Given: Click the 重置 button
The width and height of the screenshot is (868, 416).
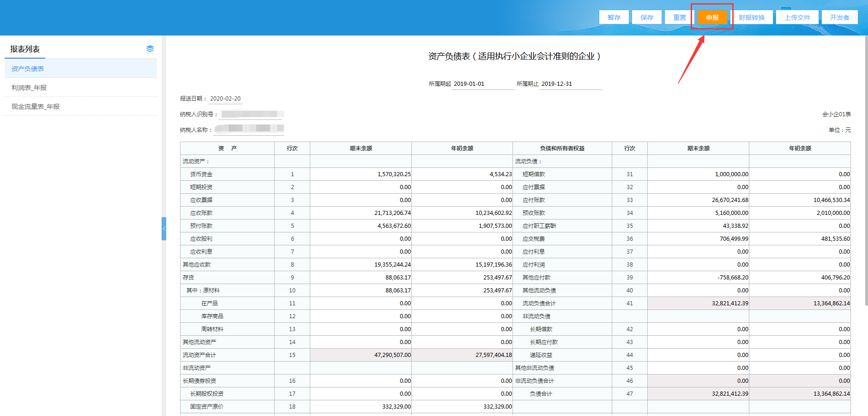Looking at the screenshot, I should tap(679, 18).
